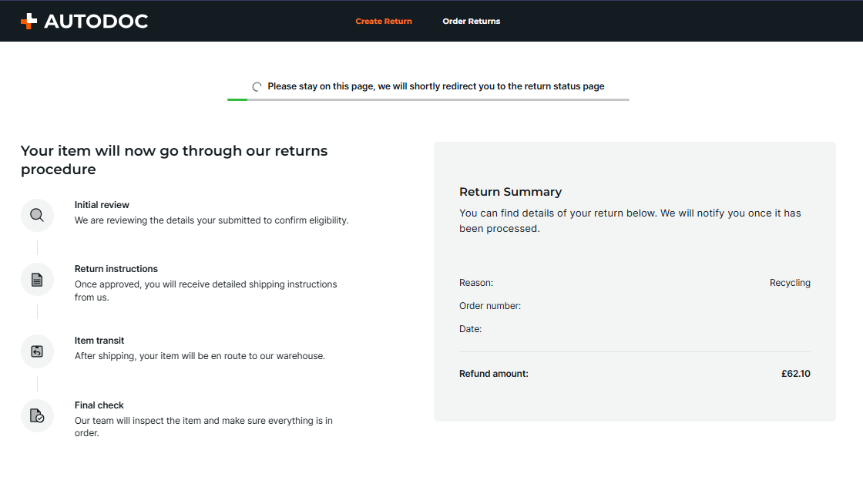Click the Item transit step title

99,341
